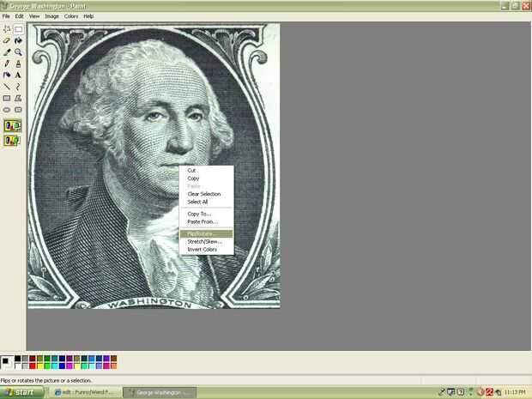Choose the straight Line tool
The image size is (532, 399).
click(7, 87)
